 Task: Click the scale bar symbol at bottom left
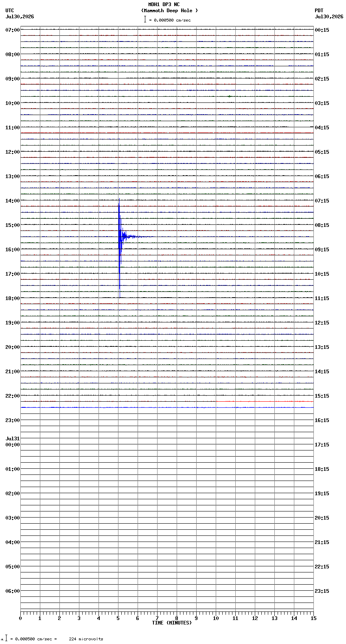(x=6, y=638)
